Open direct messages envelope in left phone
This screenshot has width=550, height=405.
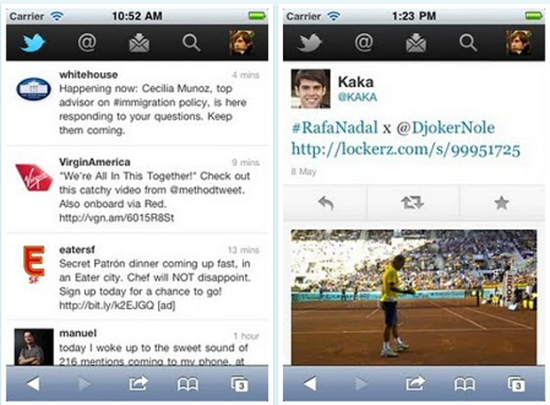pos(139,43)
